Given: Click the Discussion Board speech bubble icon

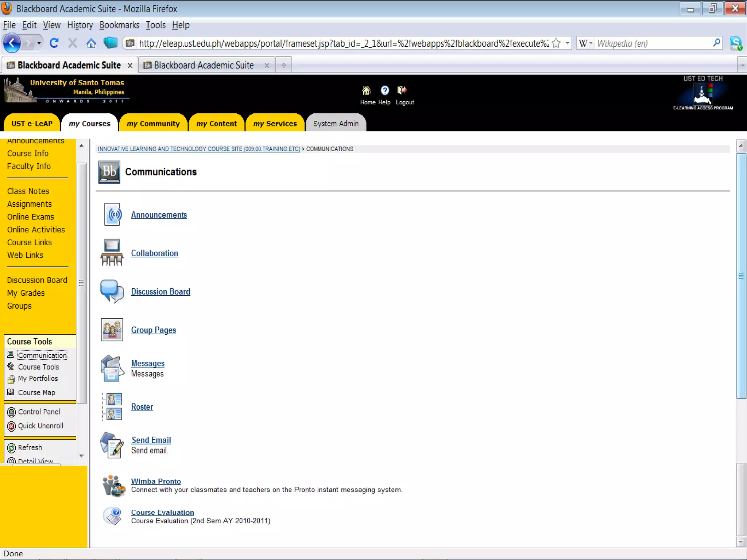Looking at the screenshot, I should tap(112, 291).
